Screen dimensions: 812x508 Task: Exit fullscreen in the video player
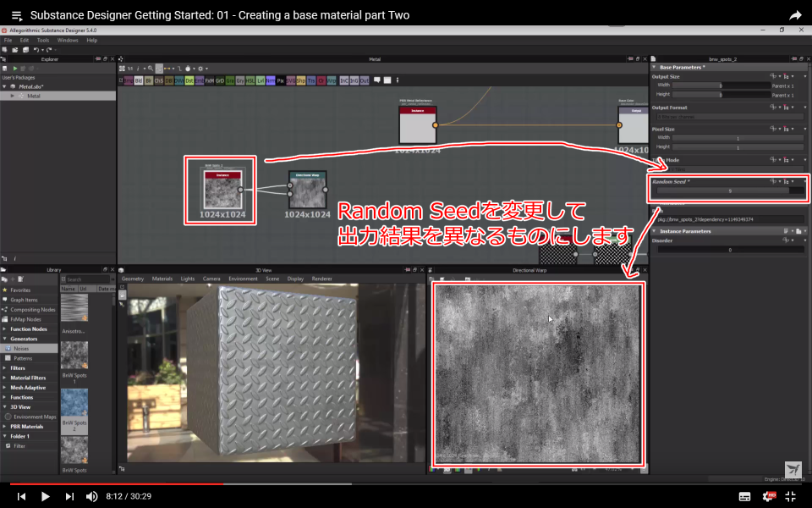pos(791,496)
